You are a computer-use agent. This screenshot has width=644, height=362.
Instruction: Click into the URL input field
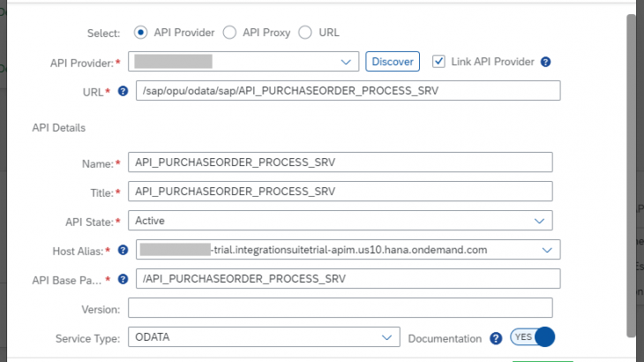348,91
